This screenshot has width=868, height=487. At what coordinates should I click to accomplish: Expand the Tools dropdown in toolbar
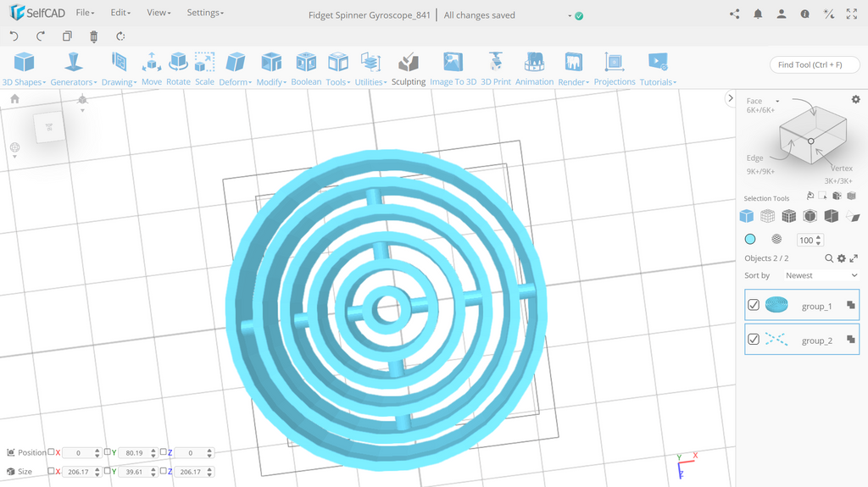pos(338,69)
